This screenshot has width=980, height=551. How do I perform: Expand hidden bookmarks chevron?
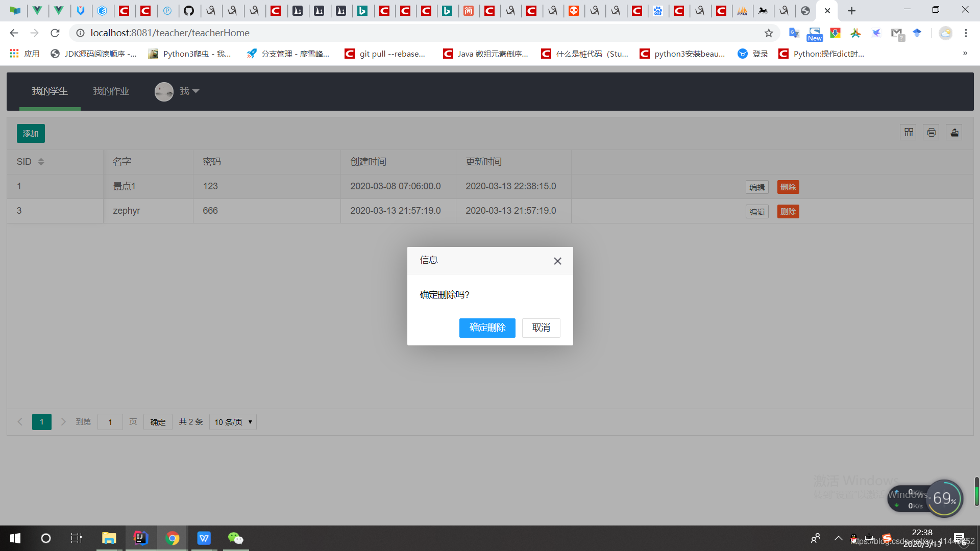(965, 54)
